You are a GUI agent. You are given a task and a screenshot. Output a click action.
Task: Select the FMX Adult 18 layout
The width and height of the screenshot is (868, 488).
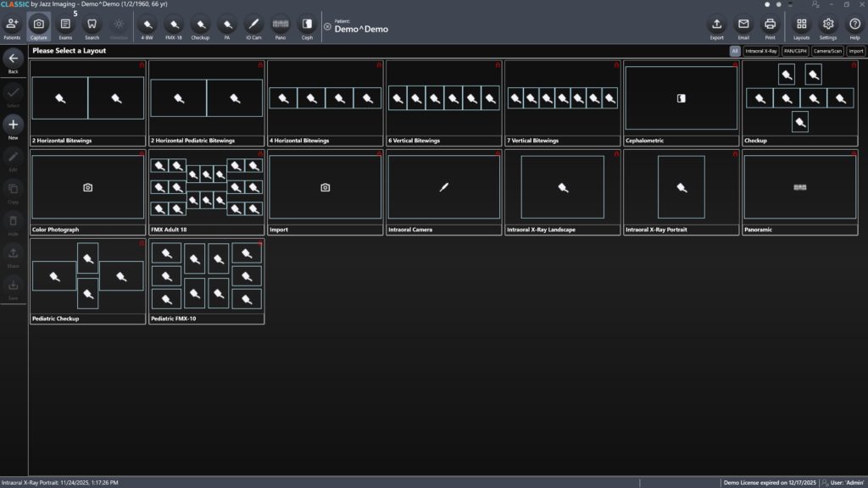click(207, 192)
